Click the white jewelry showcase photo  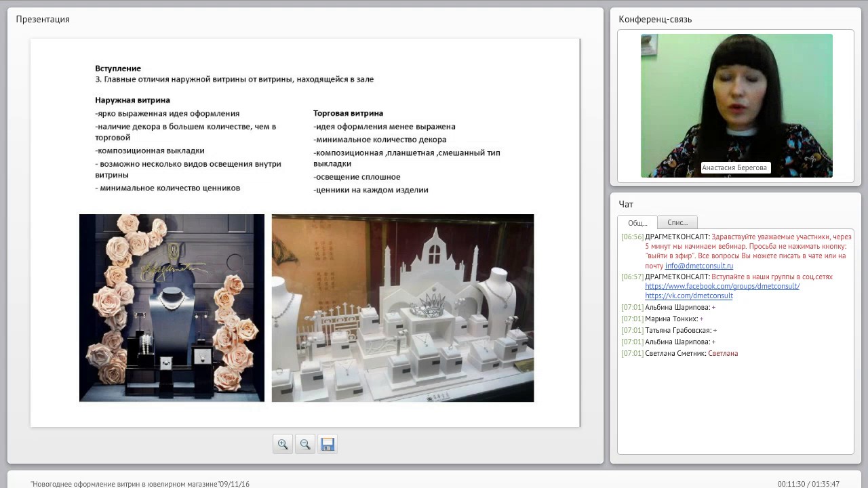pos(403,308)
